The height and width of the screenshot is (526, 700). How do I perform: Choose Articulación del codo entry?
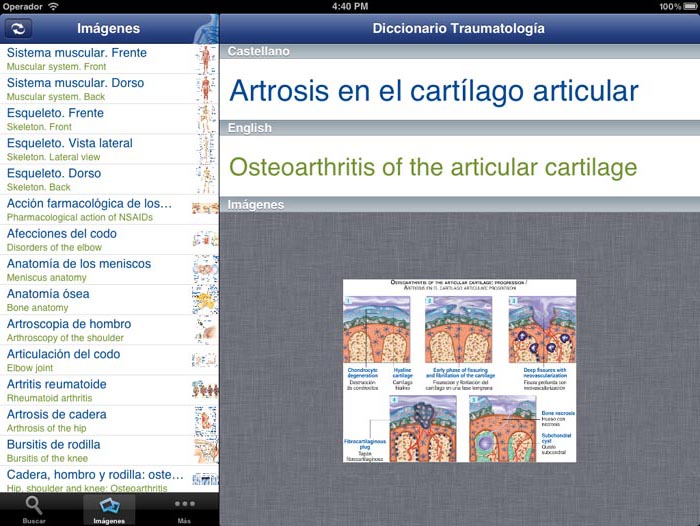109,360
